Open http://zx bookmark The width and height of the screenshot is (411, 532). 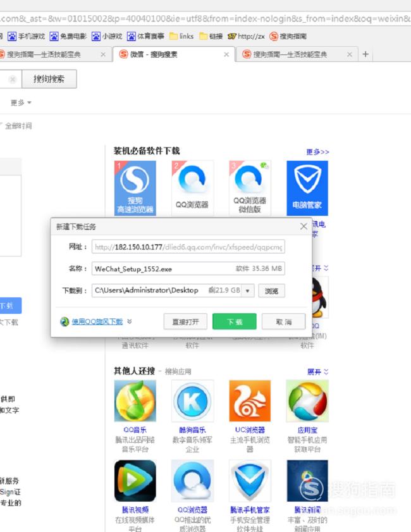pyautogui.click(x=246, y=36)
